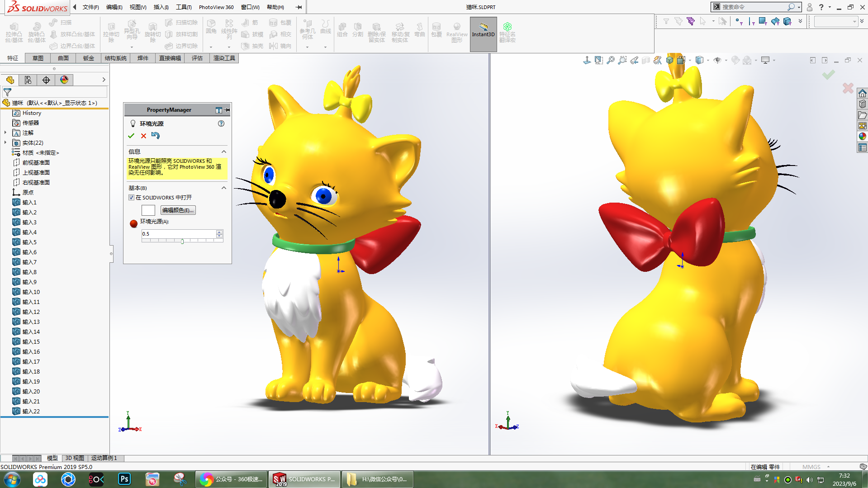This screenshot has width=868, height=488.
Task: Toggle the Filter Vertices selection filter
Action: [x=739, y=21]
